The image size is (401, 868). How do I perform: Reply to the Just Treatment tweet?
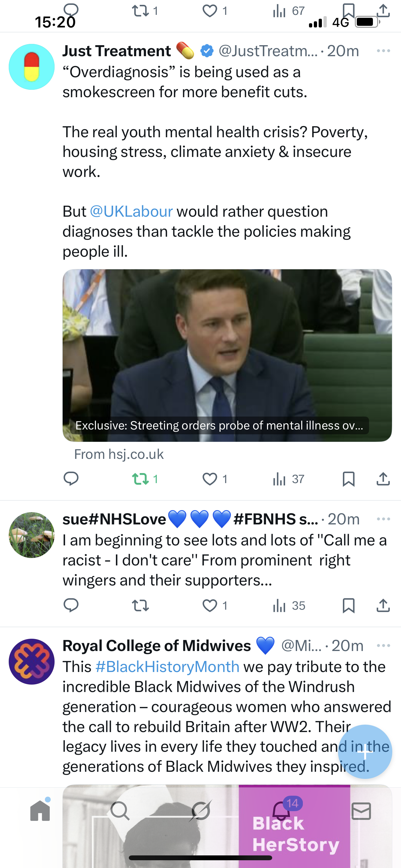coord(71,479)
